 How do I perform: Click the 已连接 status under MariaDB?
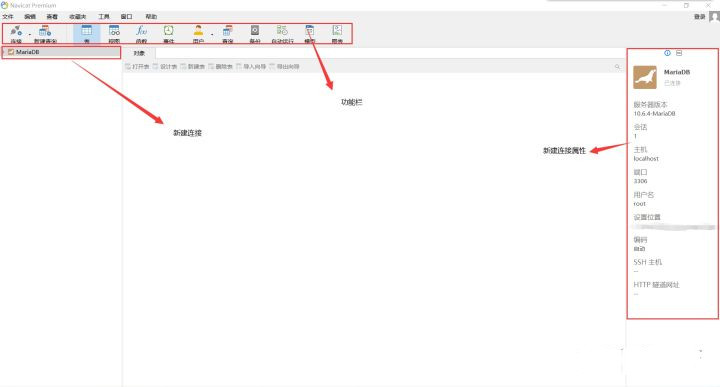tap(672, 83)
